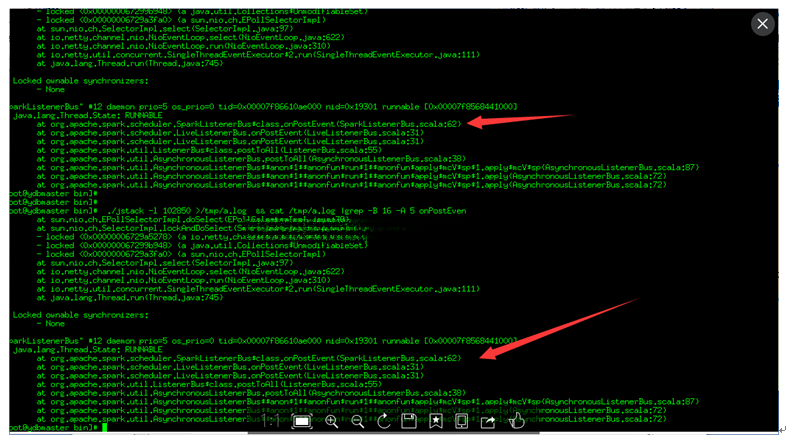Share the image
Screen dimensions: 797x443
(x=488, y=422)
